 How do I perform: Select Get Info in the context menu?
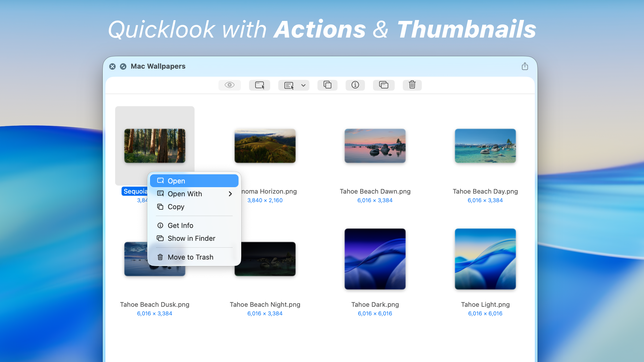tap(180, 225)
